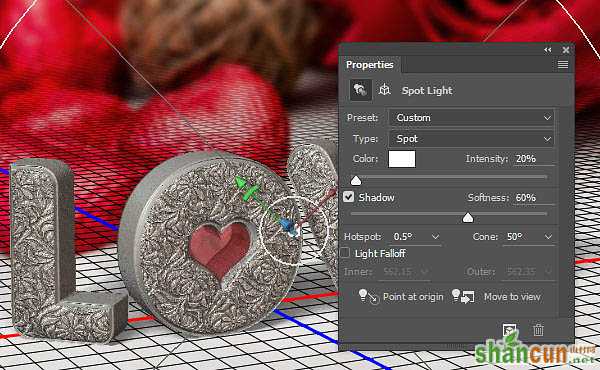
Task: Click the Point at origin light icon
Action: pyautogui.click(x=368, y=297)
